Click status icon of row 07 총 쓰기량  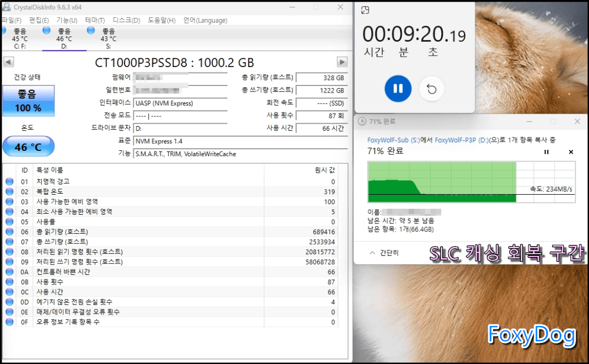(10, 242)
